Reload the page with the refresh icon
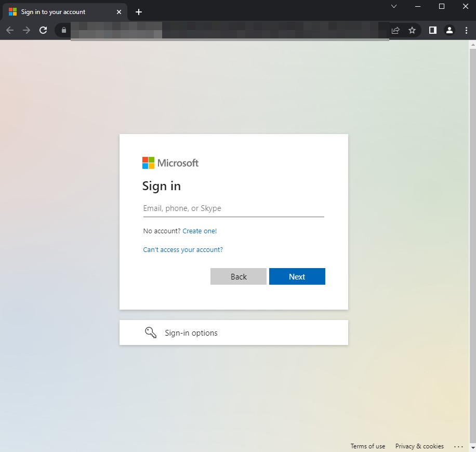 [44, 30]
